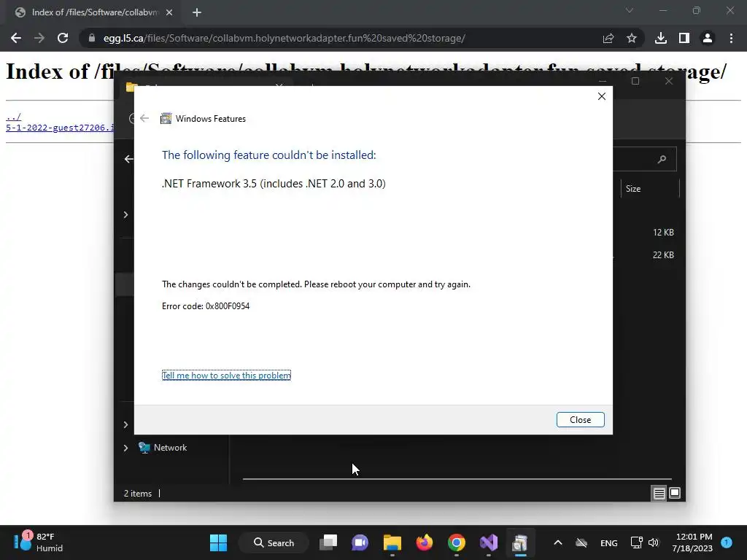Show hidden system tray icons
Image resolution: width=747 pixels, height=560 pixels.
click(x=558, y=542)
